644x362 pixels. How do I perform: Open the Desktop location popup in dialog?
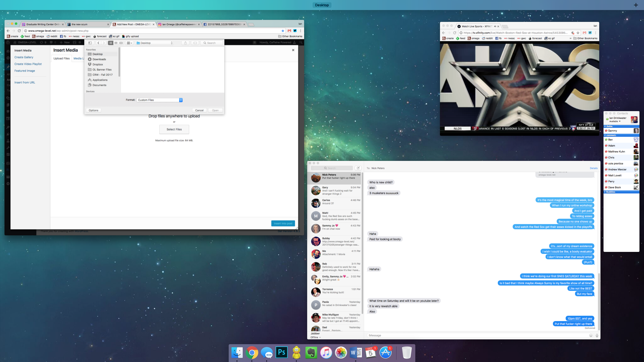pos(154,43)
